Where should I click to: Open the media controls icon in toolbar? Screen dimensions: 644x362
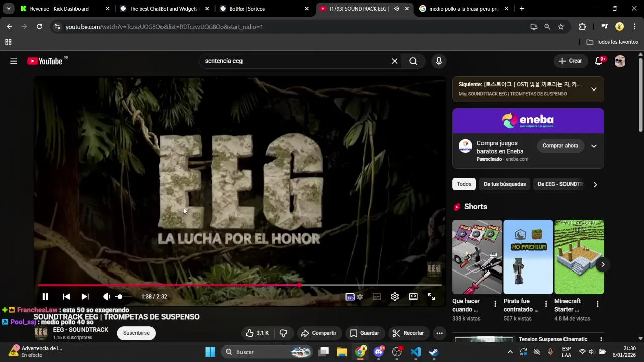tap(604, 27)
